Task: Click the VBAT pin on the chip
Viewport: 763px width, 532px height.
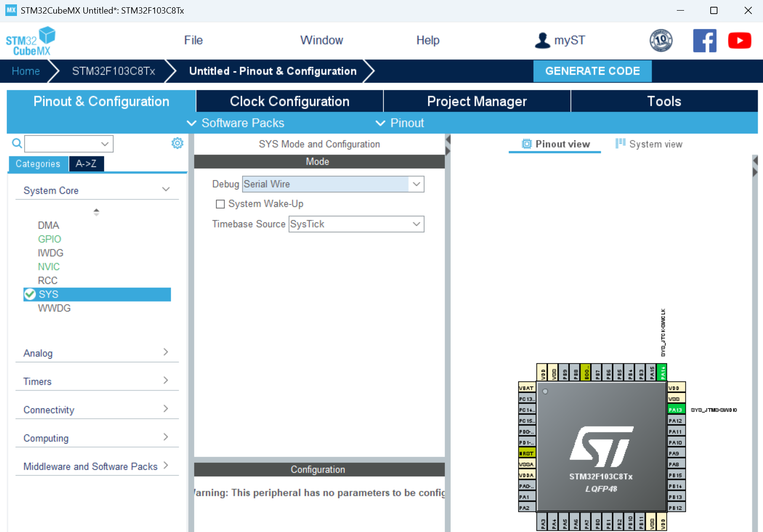Action: point(527,388)
